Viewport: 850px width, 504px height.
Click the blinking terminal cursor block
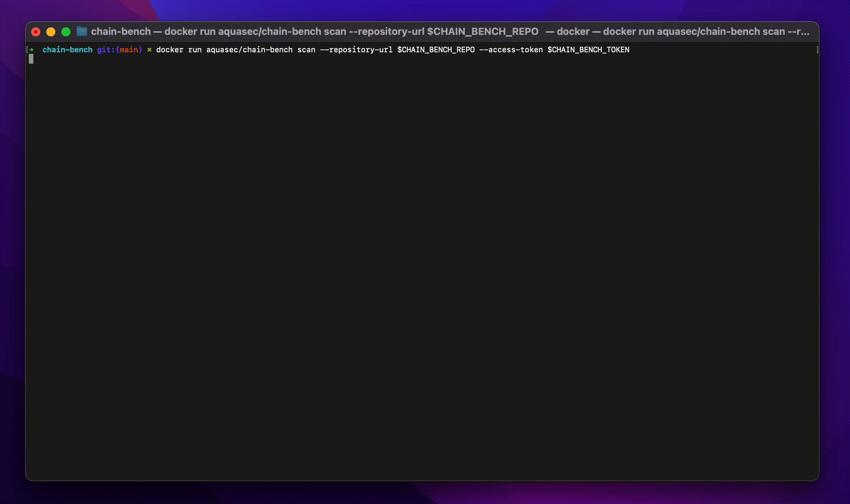tap(31, 59)
